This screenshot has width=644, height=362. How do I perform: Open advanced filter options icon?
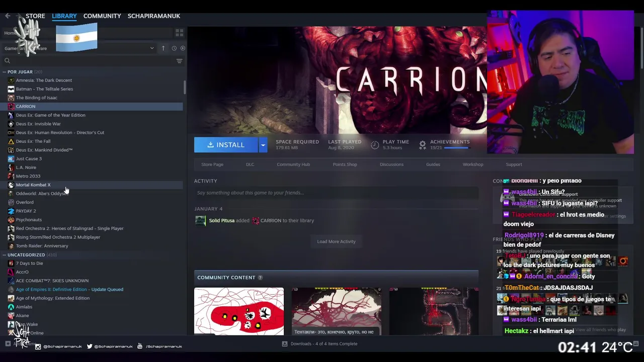(x=179, y=61)
